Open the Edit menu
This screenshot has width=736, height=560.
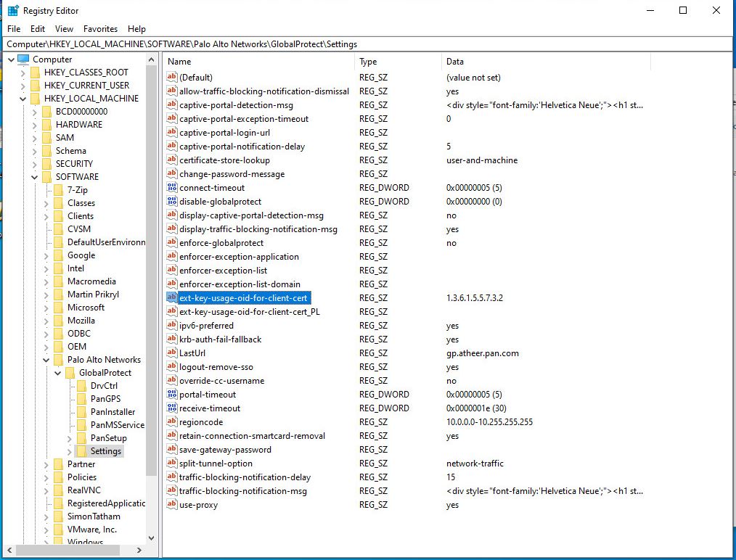[37, 29]
